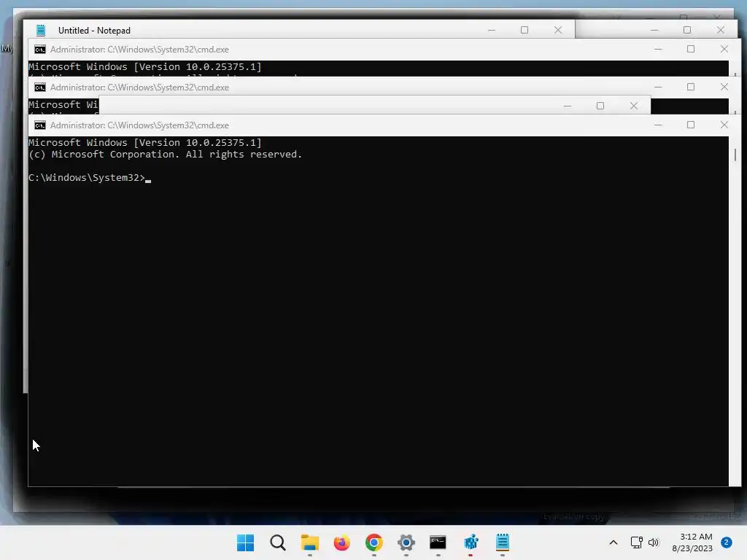Click the Microsoft Corporation copyright line
This screenshot has width=747, height=560.
[x=166, y=155]
